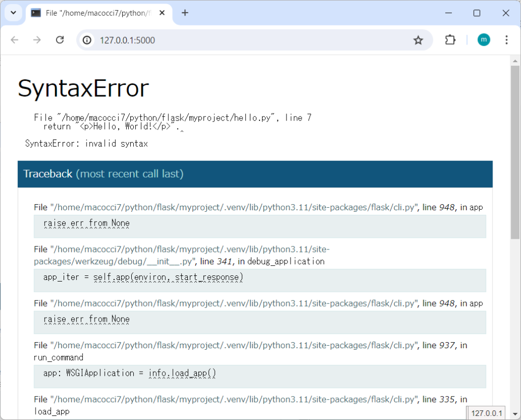Open the Chrome three-dot menu
This screenshot has height=420, width=521.
coord(506,40)
